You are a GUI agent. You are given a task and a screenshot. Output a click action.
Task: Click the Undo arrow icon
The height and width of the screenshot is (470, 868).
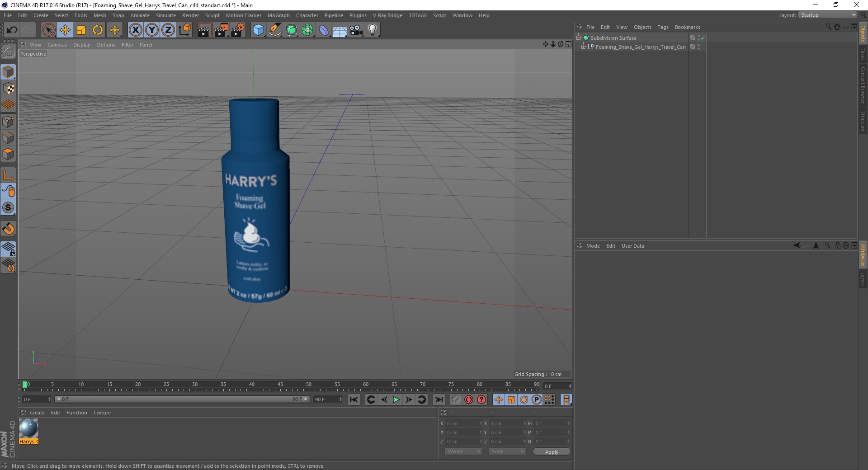coord(12,30)
